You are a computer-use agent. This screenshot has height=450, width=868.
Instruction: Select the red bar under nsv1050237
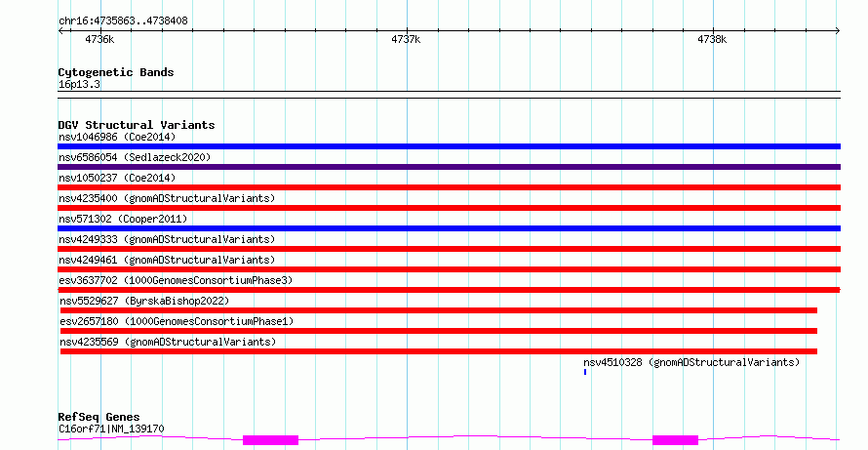[449, 187]
